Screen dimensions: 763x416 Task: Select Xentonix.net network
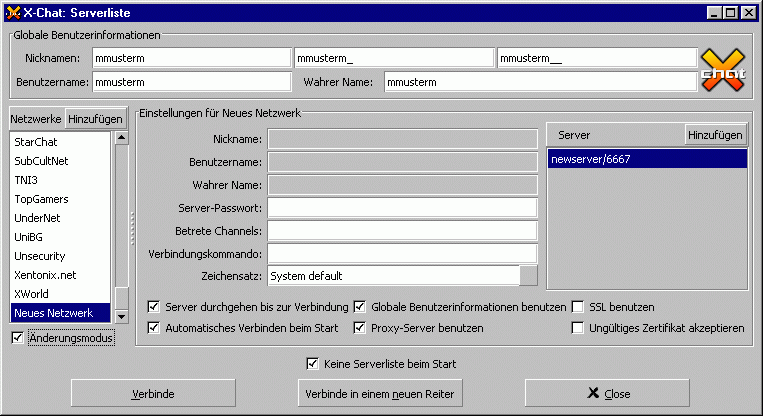60,275
